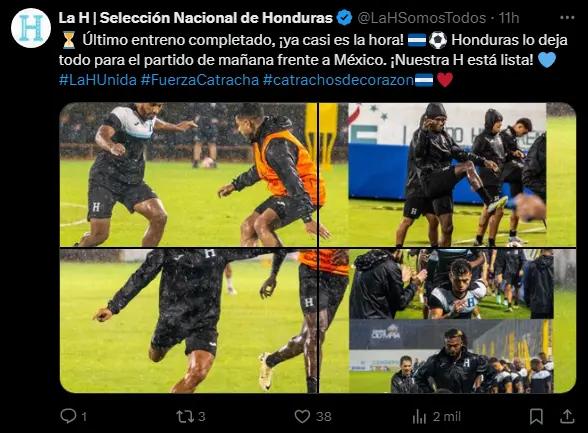Open the reply comment icon
Viewport: 588px width, 433px height.
68,416
